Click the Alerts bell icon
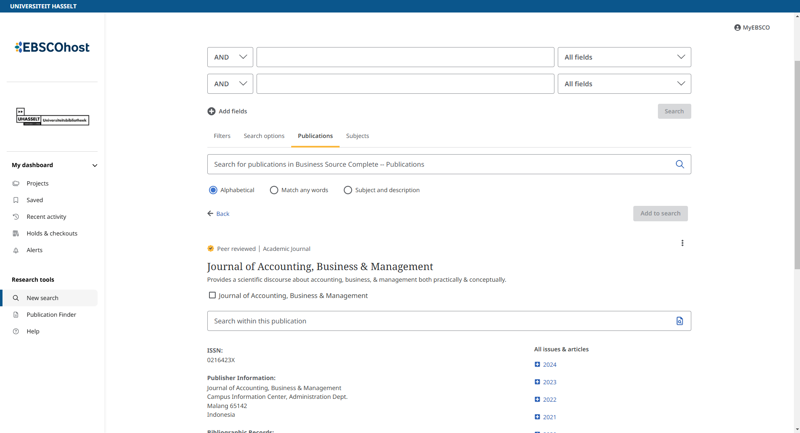Image resolution: width=800 pixels, height=433 pixels. click(16, 250)
